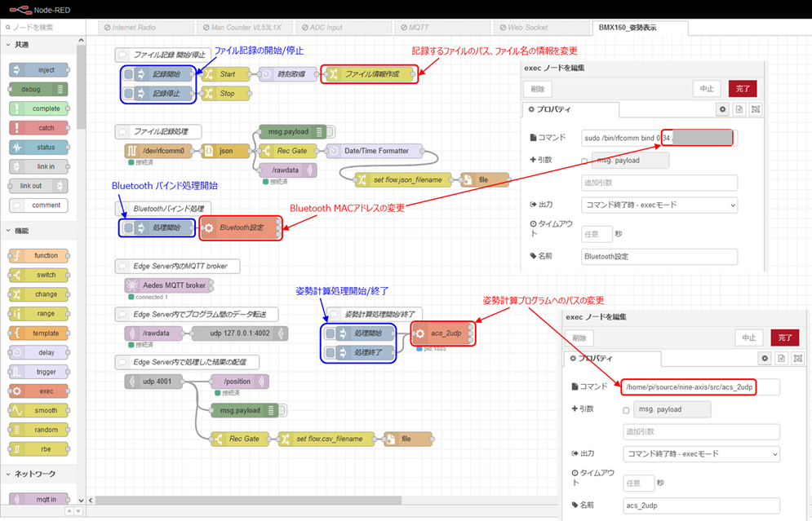Switch to the Web Socket flow tab
Screen dimensions: 812x521
point(527,27)
